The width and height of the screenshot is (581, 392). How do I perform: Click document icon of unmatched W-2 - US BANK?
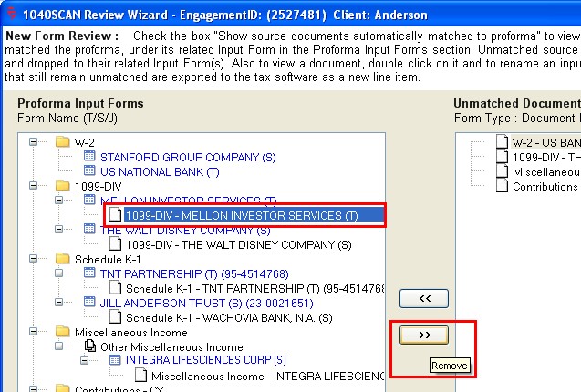click(502, 141)
